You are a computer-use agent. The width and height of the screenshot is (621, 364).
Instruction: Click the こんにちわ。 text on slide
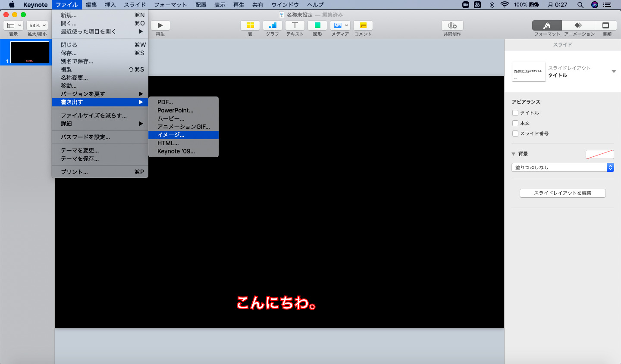click(276, 303)
